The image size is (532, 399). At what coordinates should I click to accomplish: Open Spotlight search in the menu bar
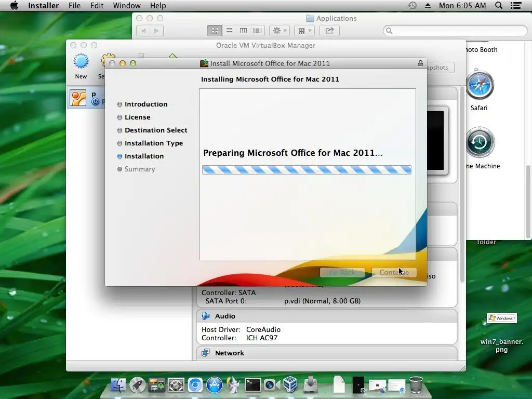coord(499,5)
